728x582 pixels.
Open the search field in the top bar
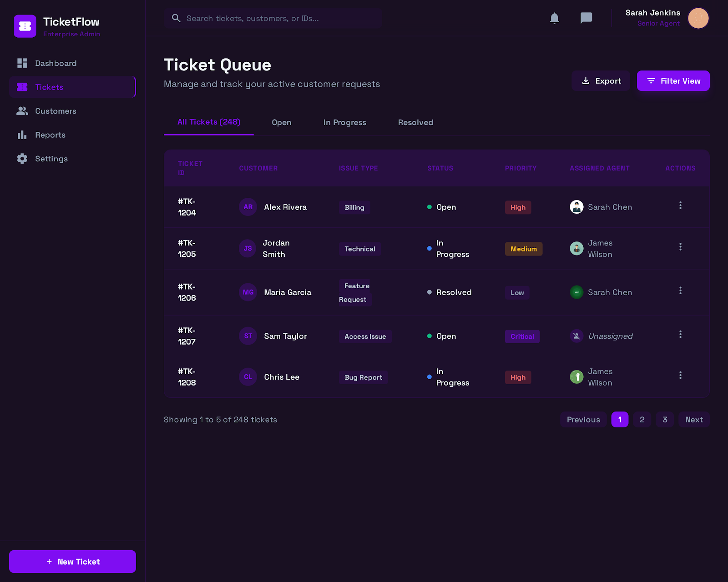(273, 18)
